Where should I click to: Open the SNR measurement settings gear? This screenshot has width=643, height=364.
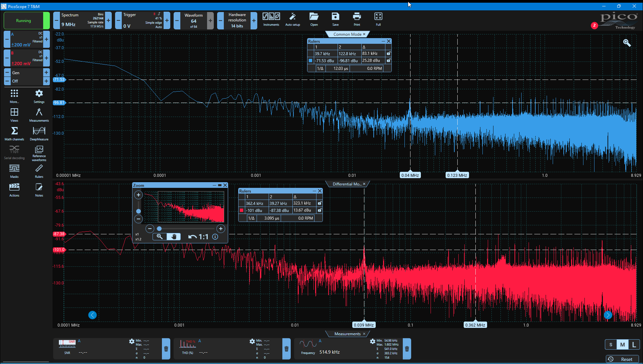131,341
